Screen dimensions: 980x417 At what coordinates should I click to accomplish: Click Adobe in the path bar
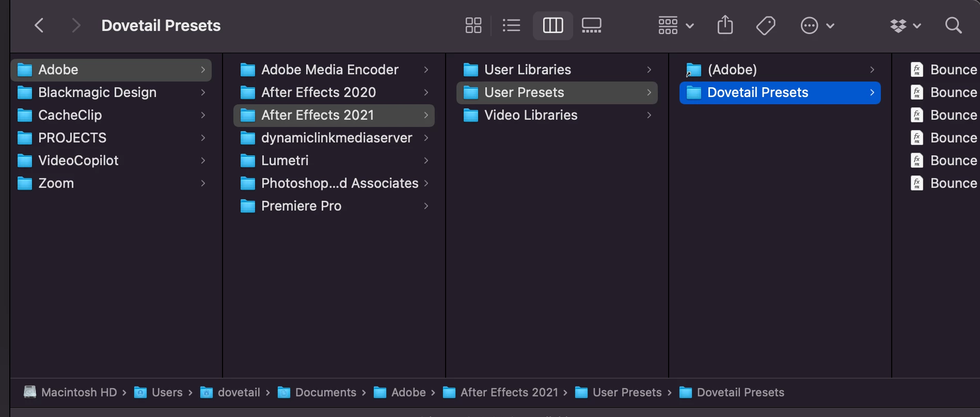(x=399, y=392)
